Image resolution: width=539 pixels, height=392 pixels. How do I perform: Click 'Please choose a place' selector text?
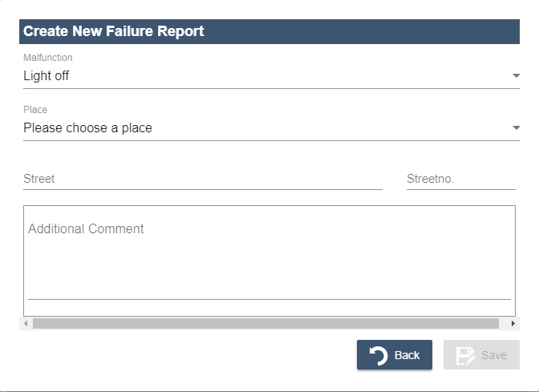point(87,127)
